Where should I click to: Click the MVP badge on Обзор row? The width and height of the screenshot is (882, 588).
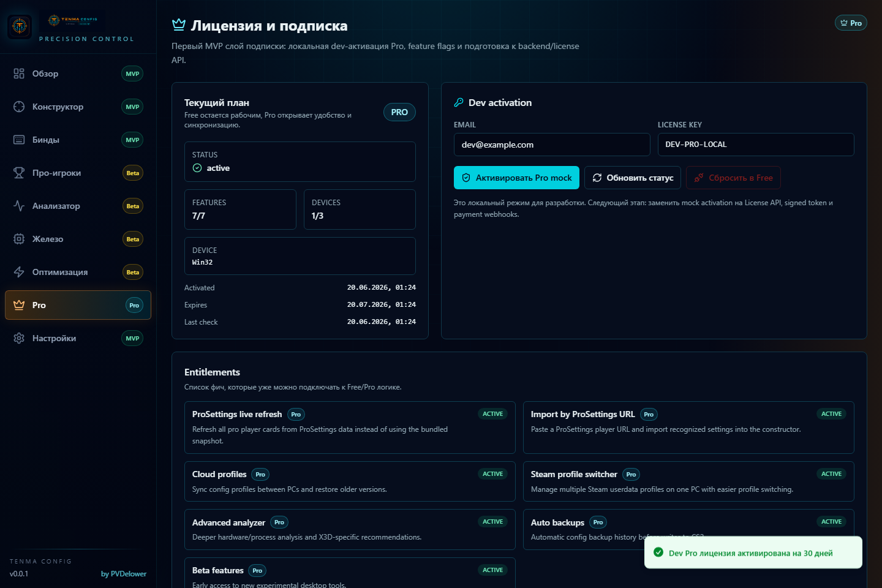tap(132, 73)
